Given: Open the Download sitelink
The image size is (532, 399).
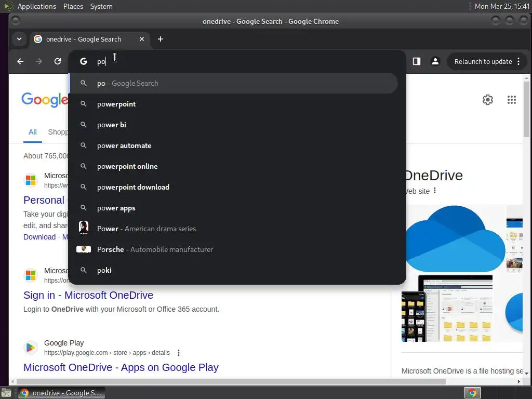Looking at the screenshot, I should [x=39, y=237].
